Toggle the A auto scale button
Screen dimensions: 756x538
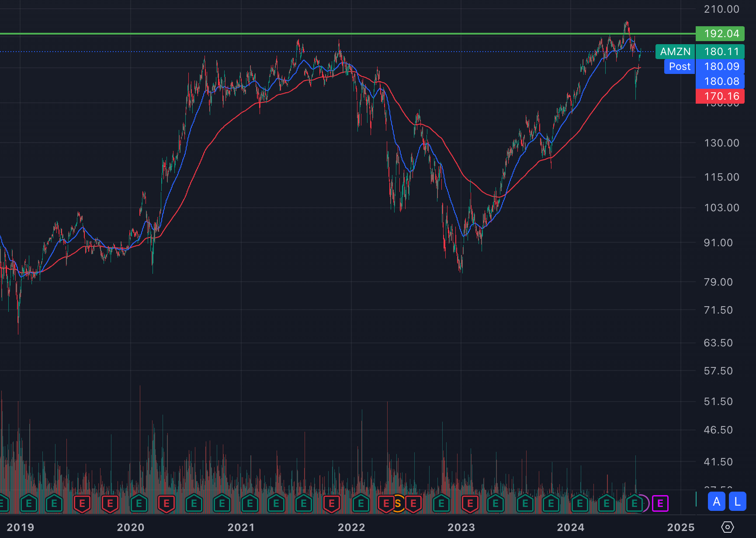pyautogui.click(x=717, y=502)
